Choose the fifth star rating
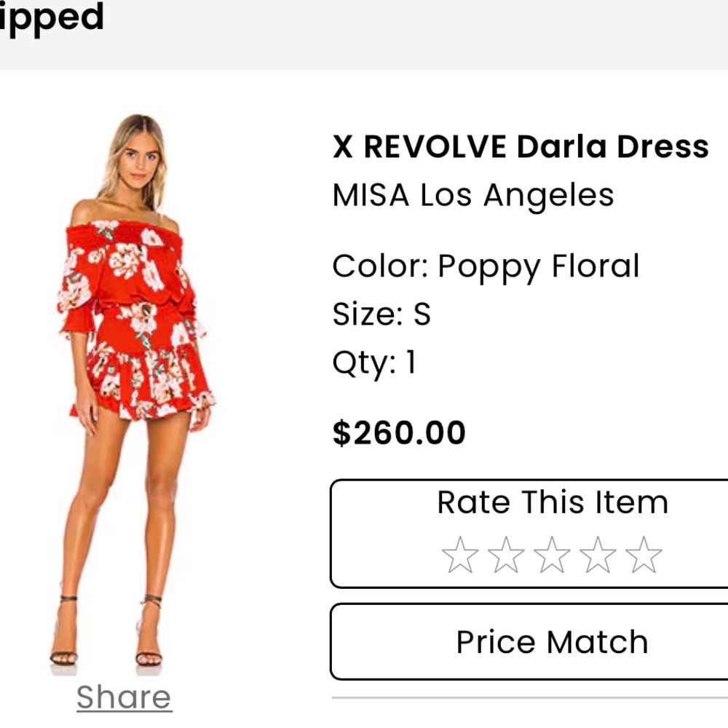 coord(644,555)
